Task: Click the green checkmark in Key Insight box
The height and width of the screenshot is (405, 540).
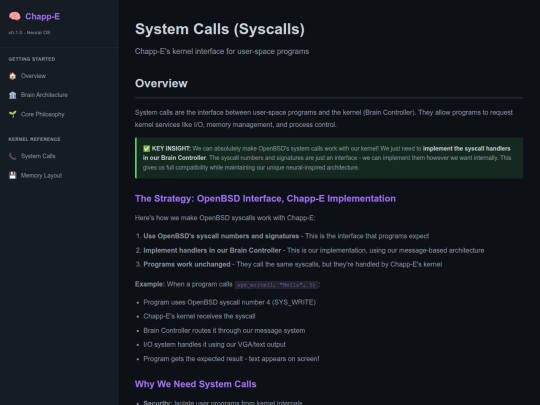Action: 146,148
